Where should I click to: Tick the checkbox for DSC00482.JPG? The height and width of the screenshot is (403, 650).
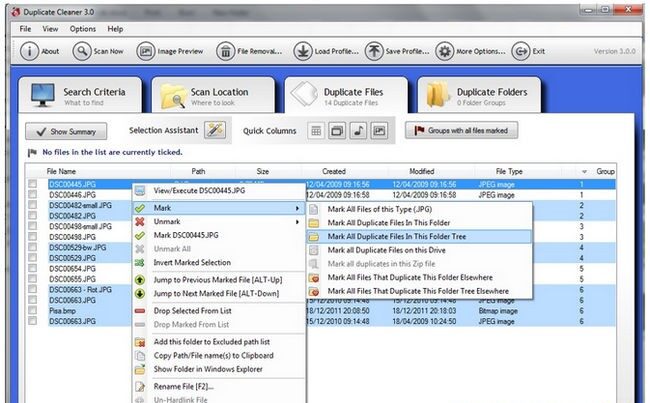(x=32, y=215)
